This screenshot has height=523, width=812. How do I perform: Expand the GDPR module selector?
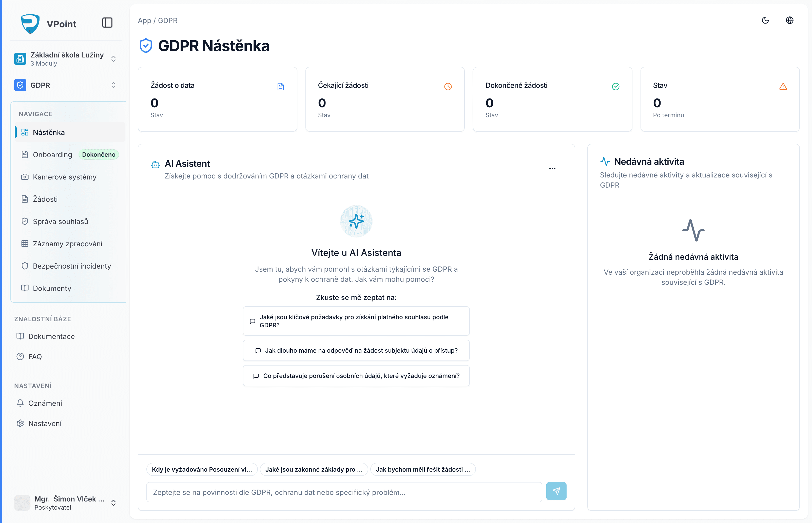113,85
